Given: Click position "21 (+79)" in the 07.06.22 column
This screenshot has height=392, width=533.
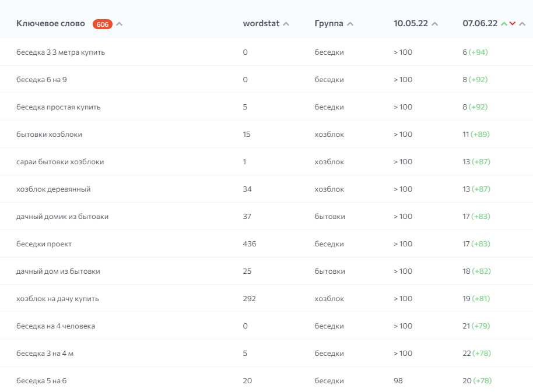Looking at the screenshot, I should (x=476, y=326).
